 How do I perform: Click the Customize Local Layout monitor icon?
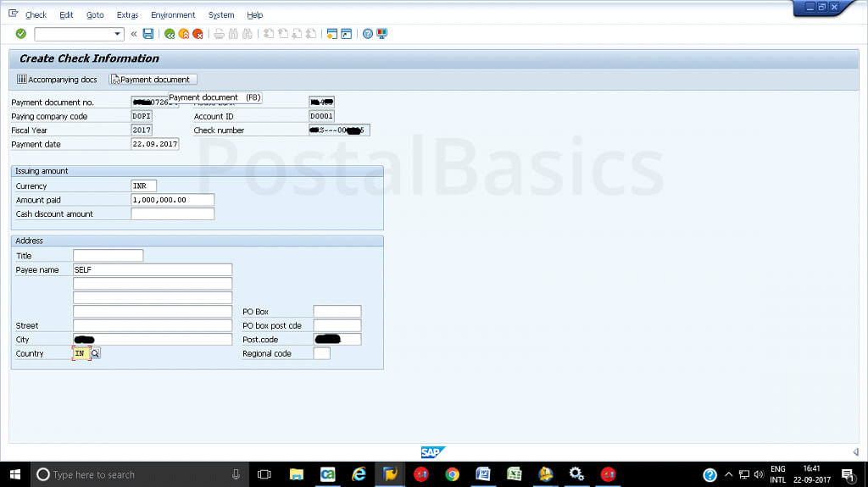pos(381,34)
